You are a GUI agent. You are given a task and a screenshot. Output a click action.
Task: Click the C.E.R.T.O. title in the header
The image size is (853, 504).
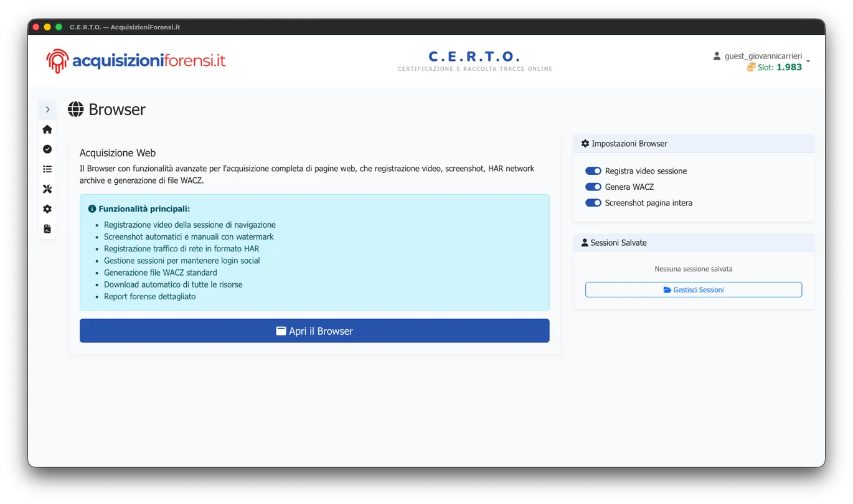pyautogui.click(x=474, y=56)
